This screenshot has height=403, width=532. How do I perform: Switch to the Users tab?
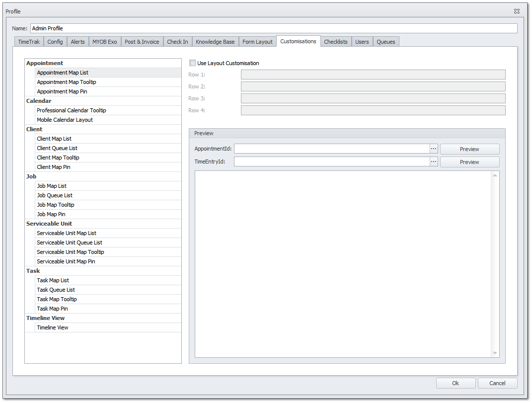(362, 41)
